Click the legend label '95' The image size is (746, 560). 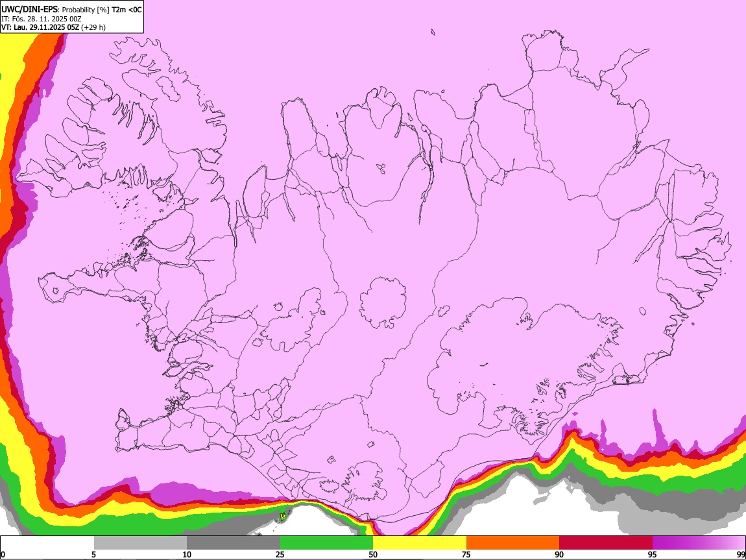(x=653, y=554)
